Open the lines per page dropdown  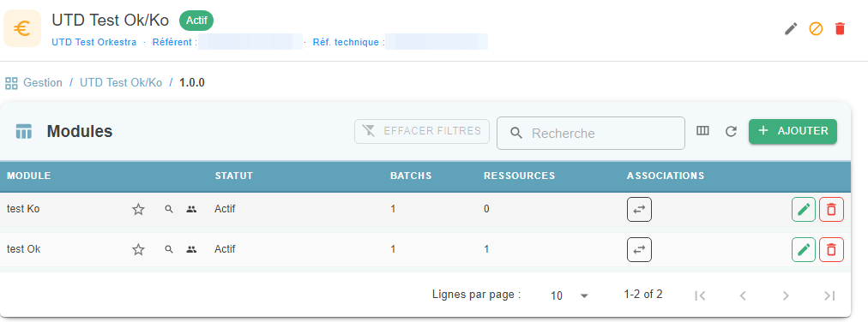569,295
